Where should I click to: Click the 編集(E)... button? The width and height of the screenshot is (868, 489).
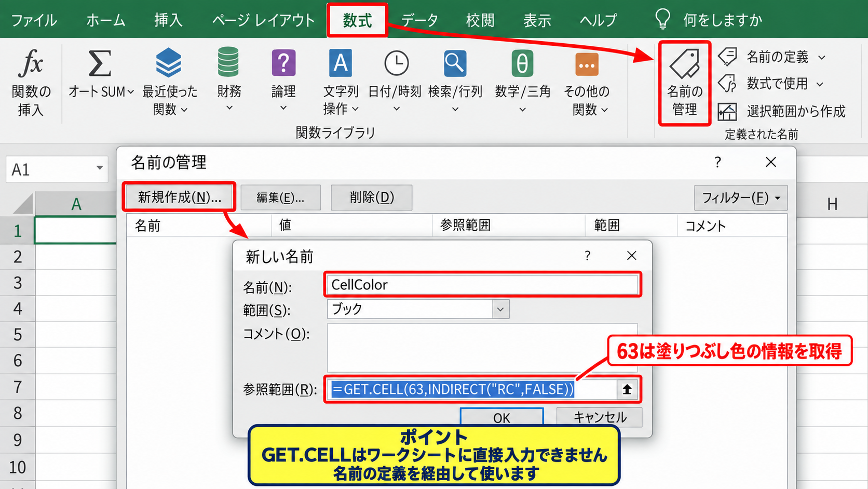pyautogui.click(x=280, y=197)
